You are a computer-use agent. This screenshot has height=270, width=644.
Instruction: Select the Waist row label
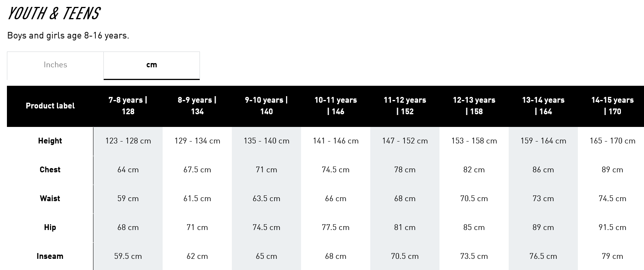pyautogui.click(x=50, y=198)
